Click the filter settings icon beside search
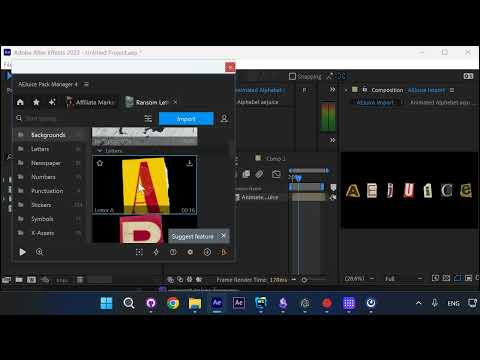This screenshot has height=360, width=480. (148, 119)
